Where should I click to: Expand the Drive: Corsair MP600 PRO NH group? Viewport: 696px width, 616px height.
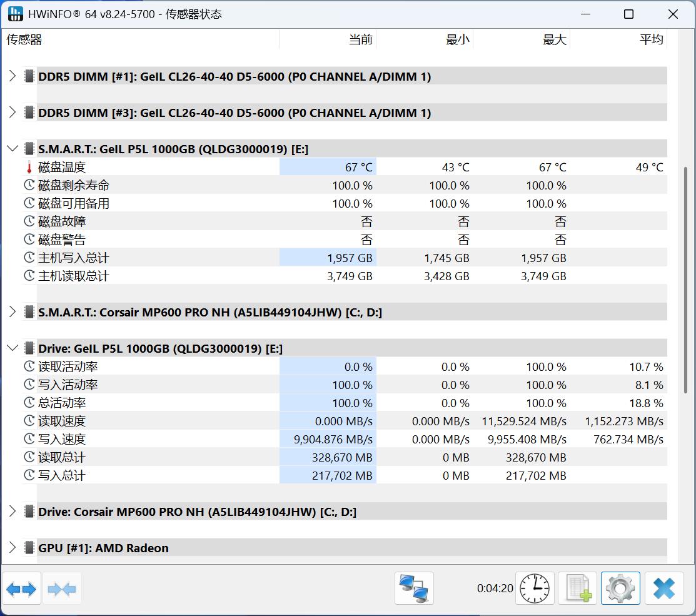tap(13, 512)
